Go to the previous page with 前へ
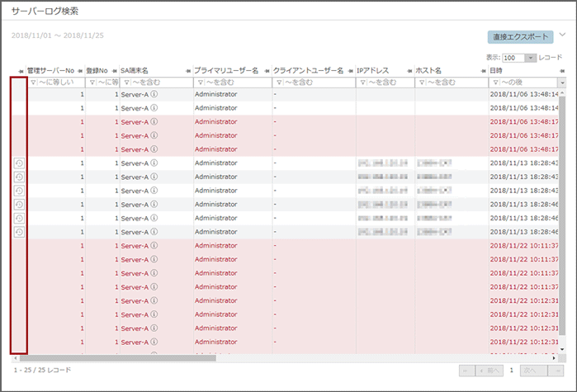 490,371
